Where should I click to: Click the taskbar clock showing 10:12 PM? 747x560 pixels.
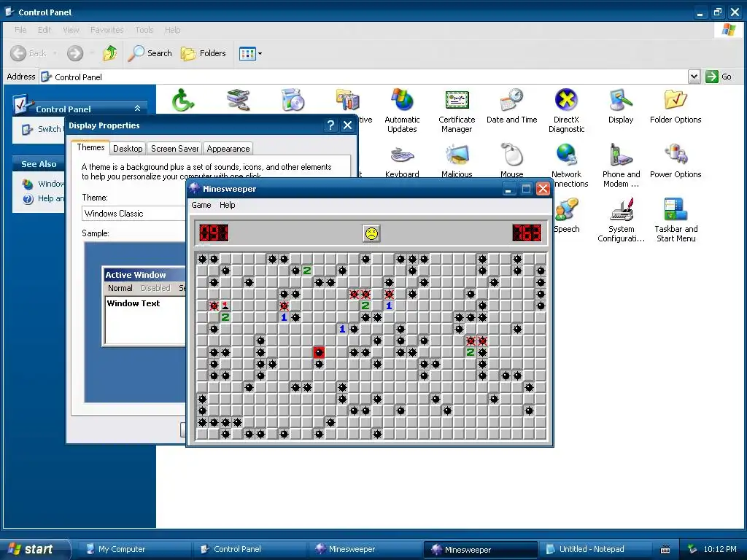(720, 549)
